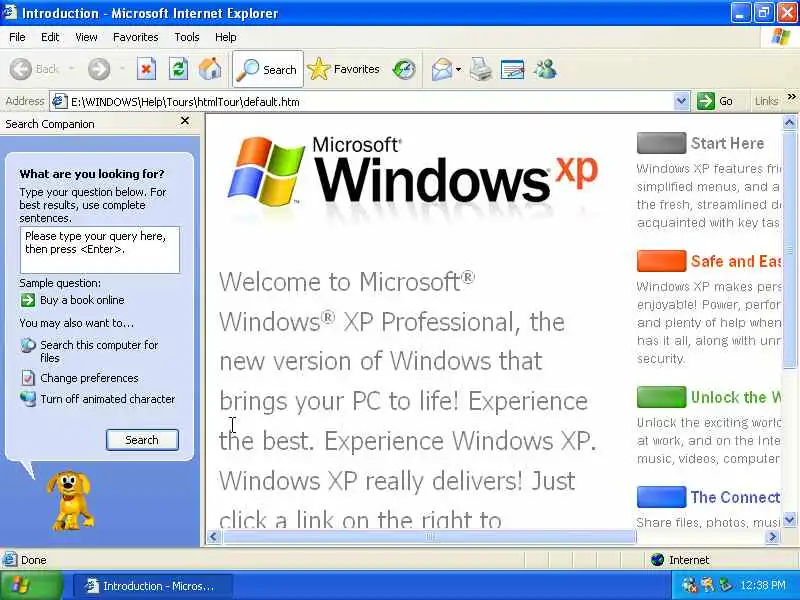The image size is (800, 600).
Task: Click the Edit page toolbar icon
Action: point(512,69)
